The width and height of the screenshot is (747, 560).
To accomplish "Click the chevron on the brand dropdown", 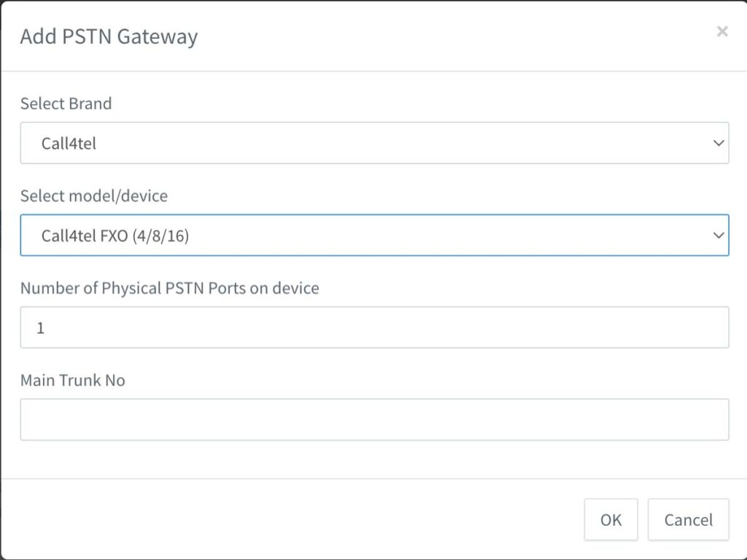I will click(719, 143).
